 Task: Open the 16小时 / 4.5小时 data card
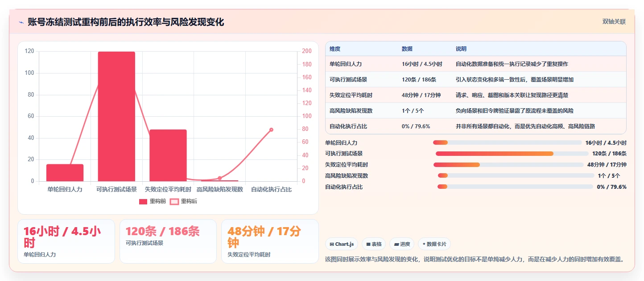[66, 241]
